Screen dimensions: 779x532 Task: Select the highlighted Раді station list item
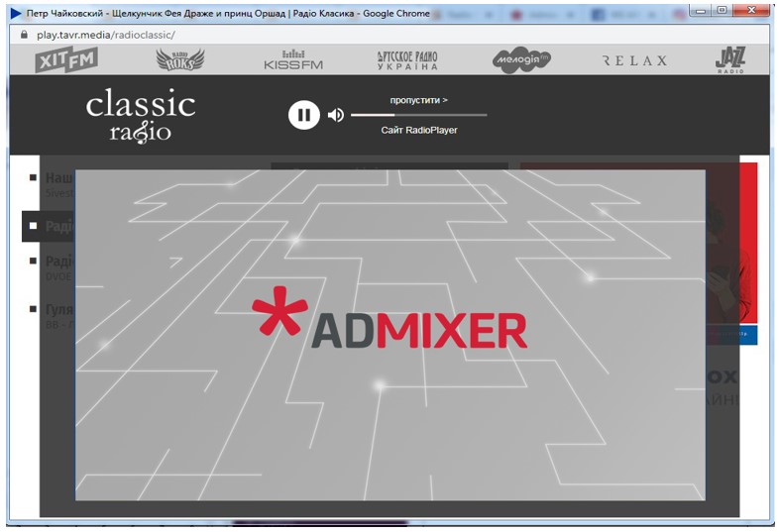click(x=49, y=226)
